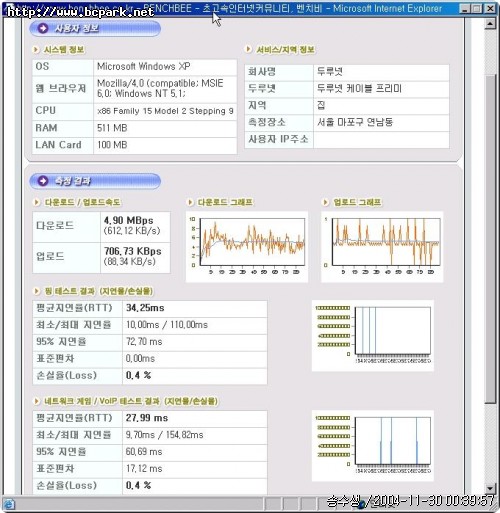Viewport: 500px width, 513px height.
Task: Open the upload speed graph thumbnail
Action: pos(382,247)
